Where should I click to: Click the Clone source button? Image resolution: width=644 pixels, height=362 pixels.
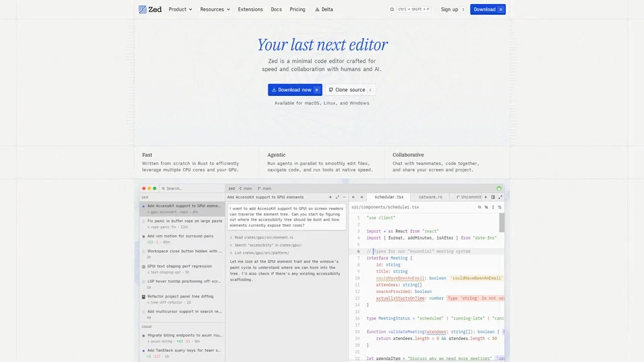[x=350, y=90]
